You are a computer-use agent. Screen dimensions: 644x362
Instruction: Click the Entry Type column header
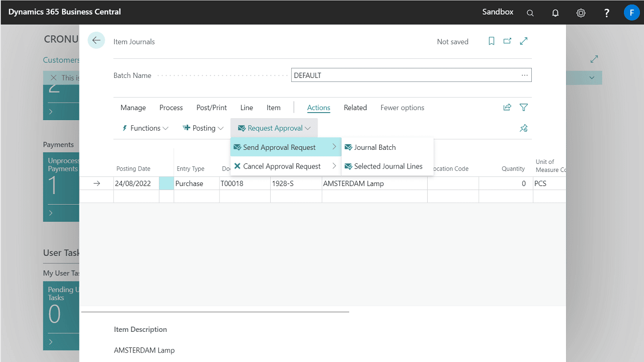[x=190, y=169]
